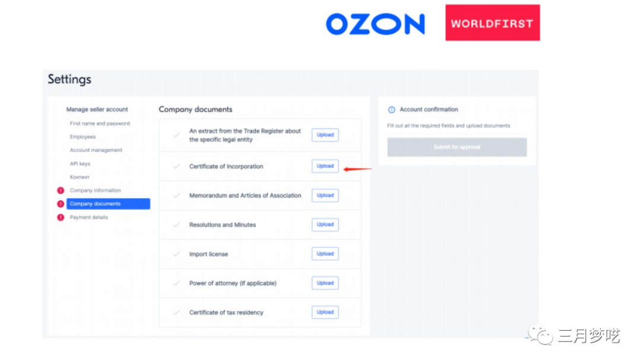The width and height of the screenshot is (641, 364).
Task: Click the checkmark beside Certificate of tax residency
Action: (176, 312)
